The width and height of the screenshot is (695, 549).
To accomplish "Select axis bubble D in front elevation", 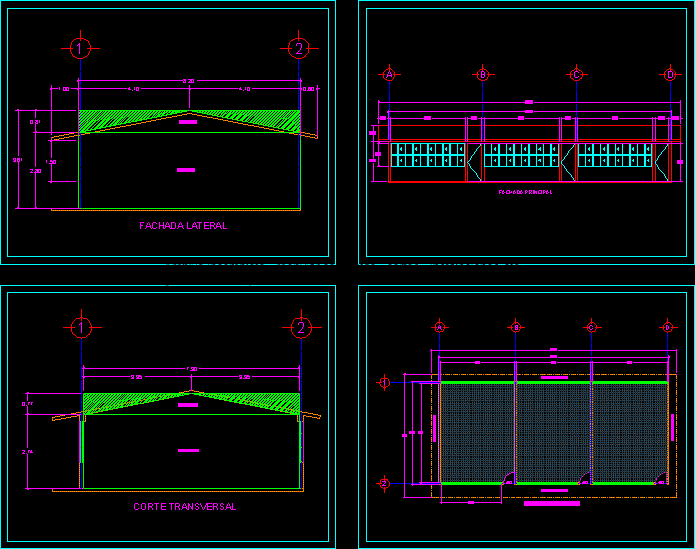I will click(669, 74).
